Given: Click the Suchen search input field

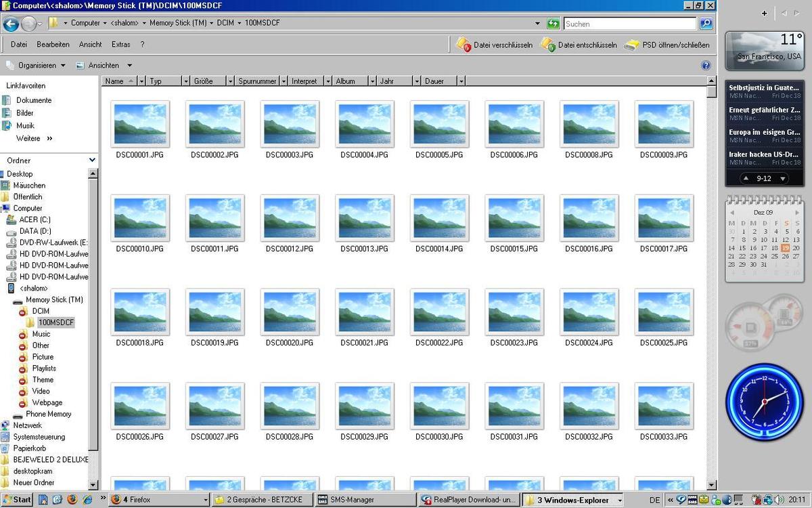Looking at the screenshot, I should click(x=630, y=24).
